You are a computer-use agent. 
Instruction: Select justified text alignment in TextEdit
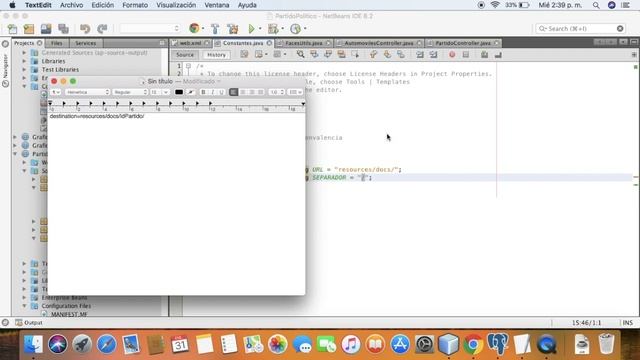tap(260, 92)
